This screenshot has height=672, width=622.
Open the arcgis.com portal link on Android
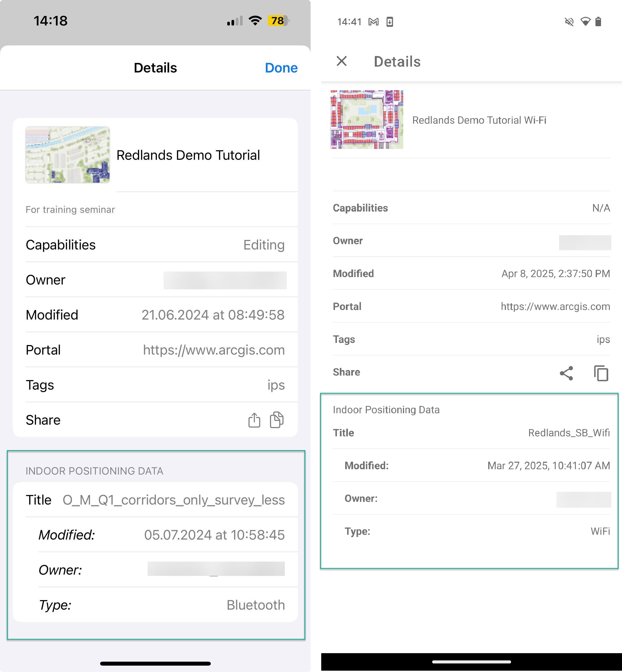coord(555,307)
